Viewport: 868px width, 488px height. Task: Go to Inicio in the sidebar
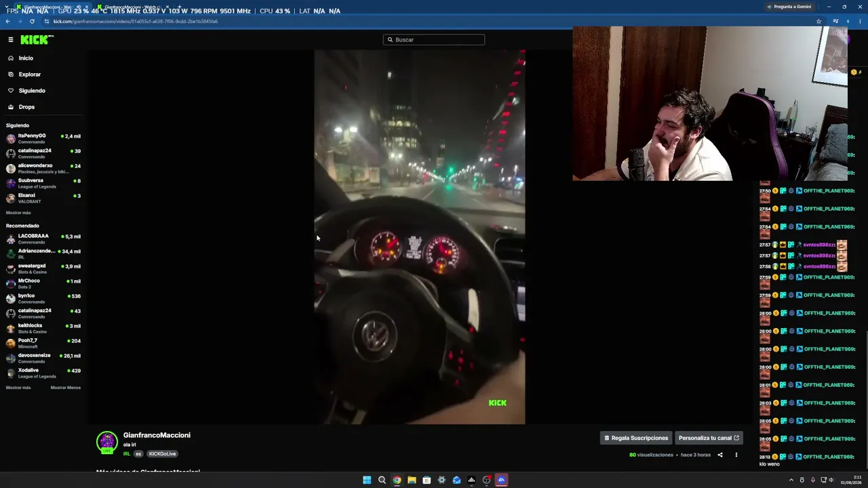coord(26,58)
